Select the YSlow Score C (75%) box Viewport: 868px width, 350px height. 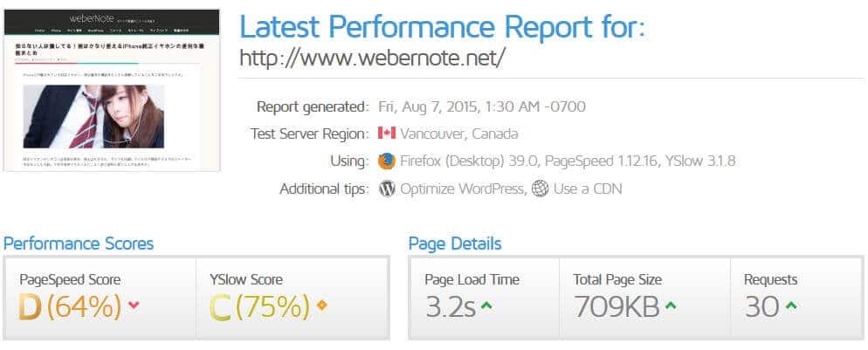pos(293,299)
